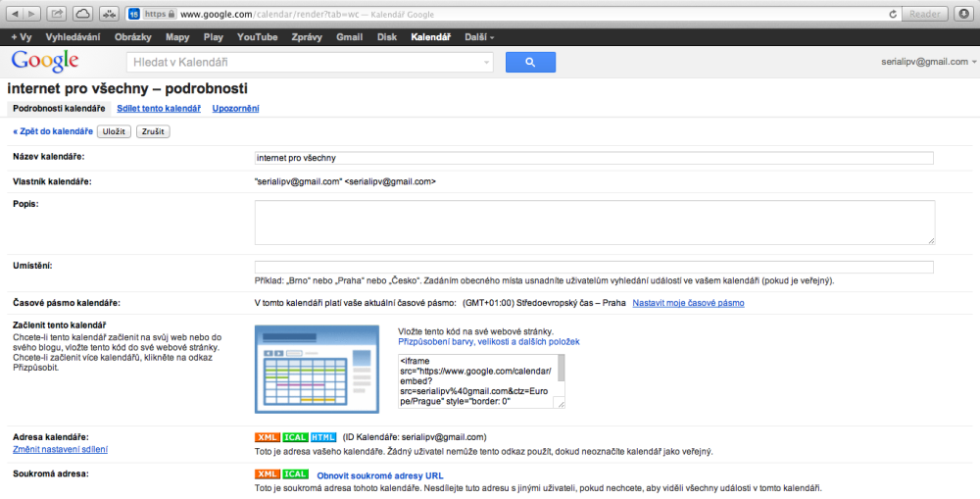Click the Google logo

(45, 62)
